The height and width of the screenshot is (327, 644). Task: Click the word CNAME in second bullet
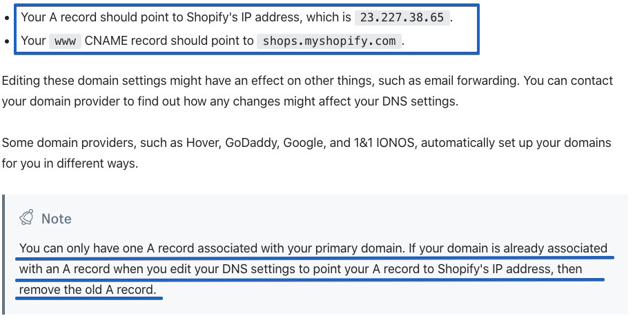[x=107, y=41]
